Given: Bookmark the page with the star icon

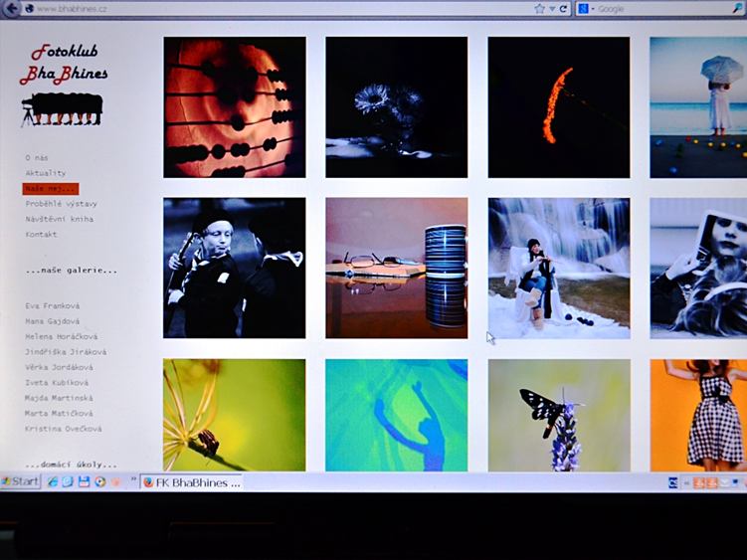Looking at the screenshot, I should click(539, 9).
